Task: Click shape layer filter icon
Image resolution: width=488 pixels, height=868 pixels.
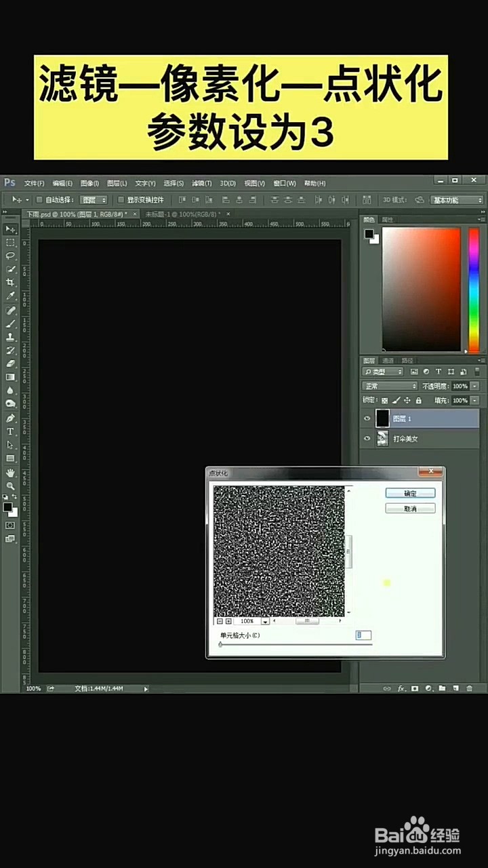Action: pos(450,372)
